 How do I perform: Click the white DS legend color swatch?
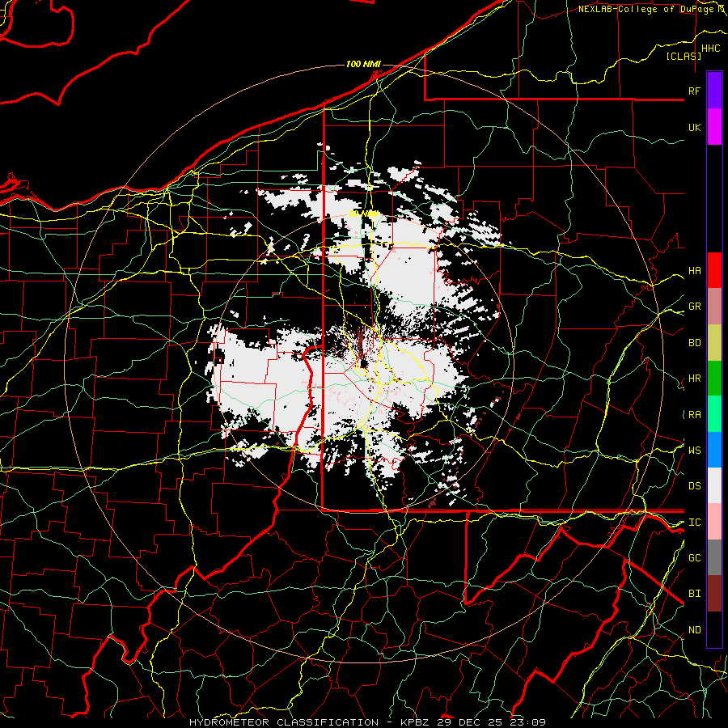click(x=714, y=485)
